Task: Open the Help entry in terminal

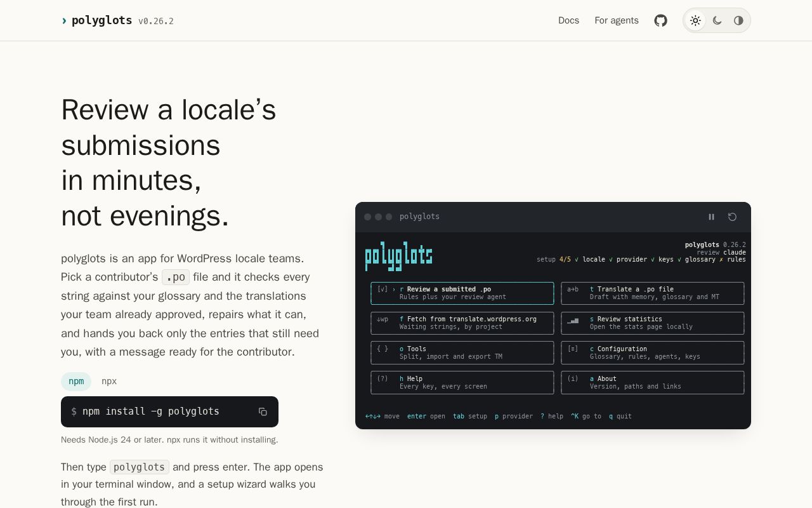Action: [x=462, y=383]
